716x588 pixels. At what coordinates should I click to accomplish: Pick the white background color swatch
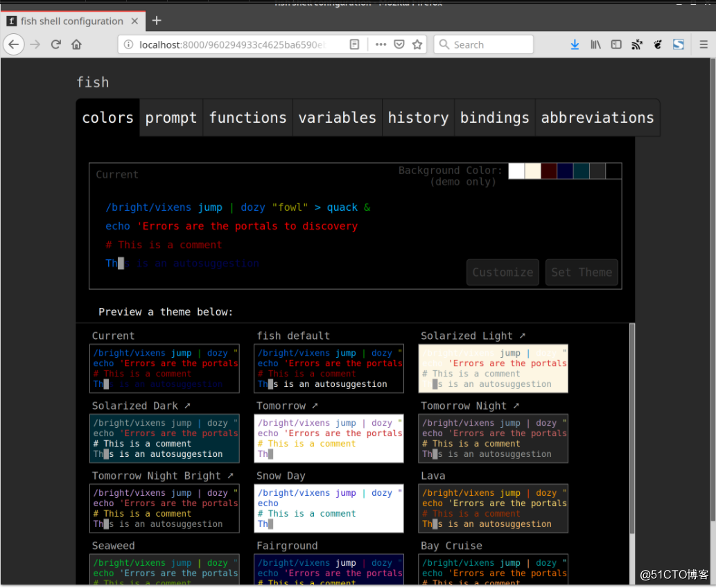[516, 171]
